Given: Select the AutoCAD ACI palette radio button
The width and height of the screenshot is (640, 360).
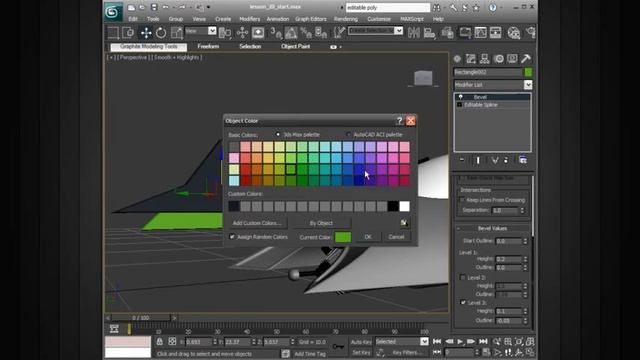Looking at the screenshot, I should [348, 134].
